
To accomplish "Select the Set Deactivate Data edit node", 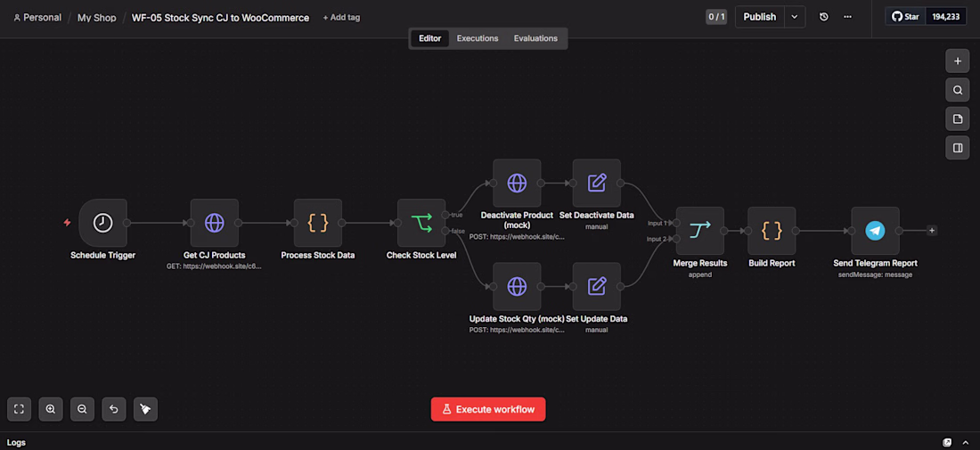I will pos(597,184).
